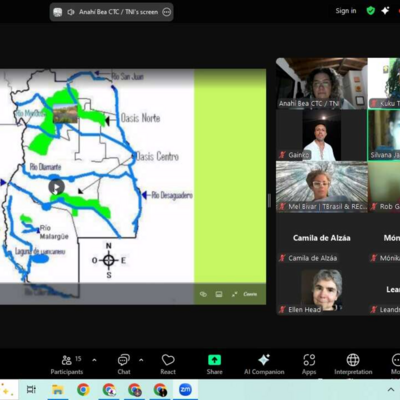Click the Río Diamante label
This screenshot has width=400, height=400.
45,167
